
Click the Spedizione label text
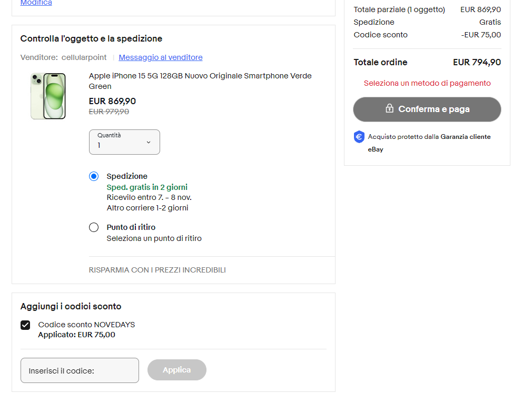coord(127,176)
